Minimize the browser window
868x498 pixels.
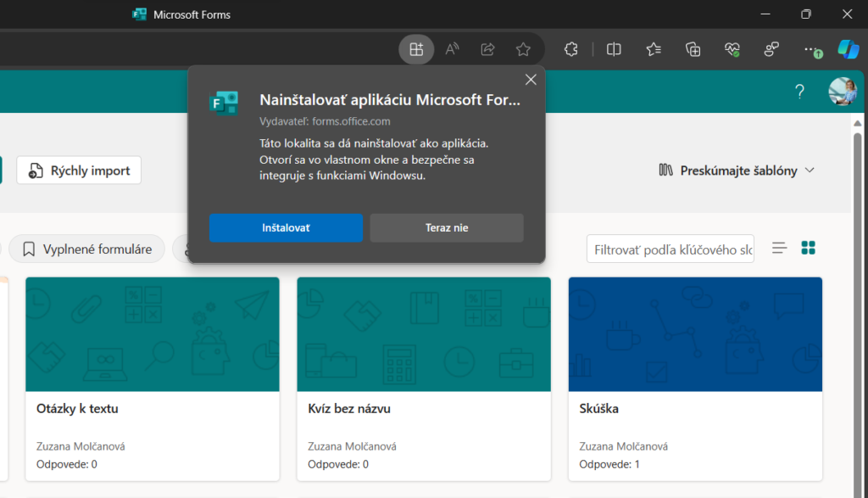pos(765,14)
